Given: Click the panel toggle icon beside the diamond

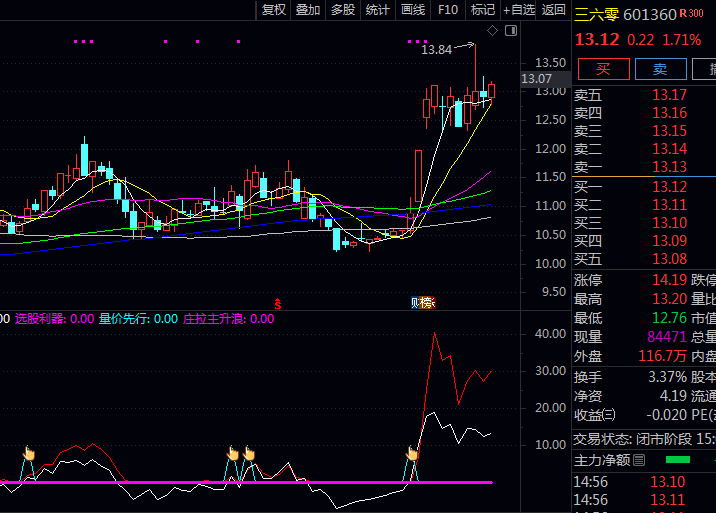Looking at the screenshot, I should point(512,32).
